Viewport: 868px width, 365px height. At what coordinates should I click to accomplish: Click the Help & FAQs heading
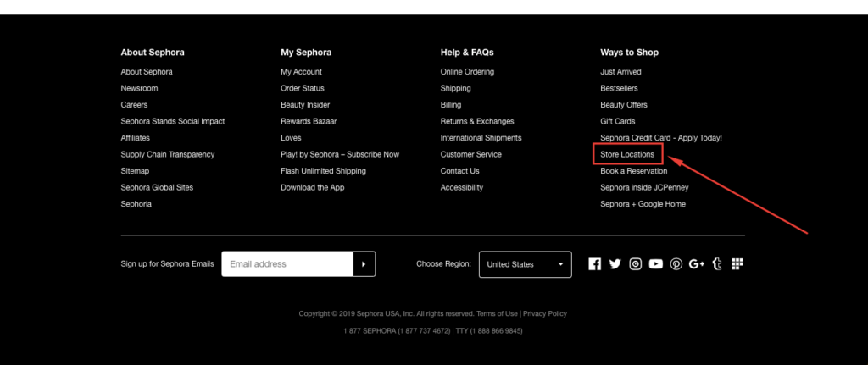[467, 53]
